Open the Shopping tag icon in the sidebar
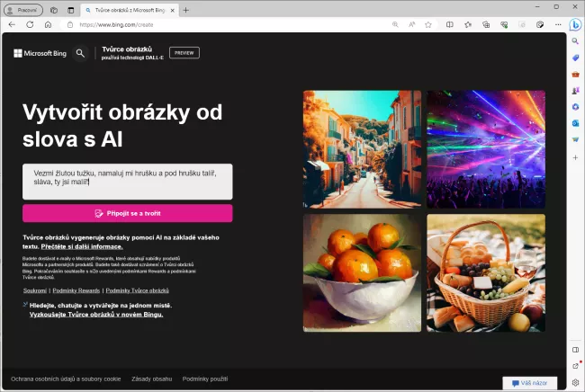 pyautogui.click(x=575, y=58)
